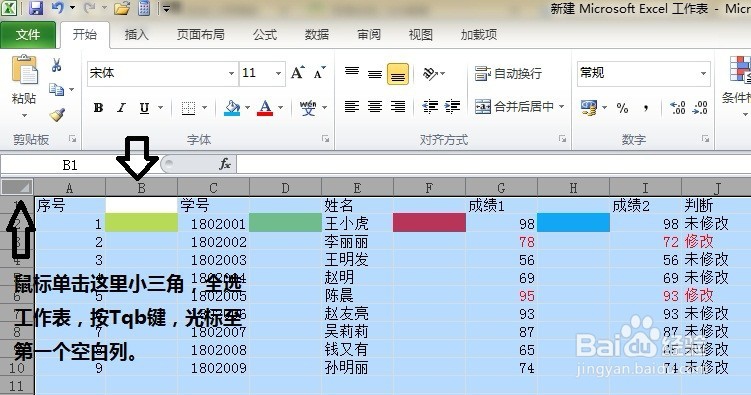Open the font name 宋体 dropdown
The width and height of the screenshot is (751, 395).
[231, 73]
